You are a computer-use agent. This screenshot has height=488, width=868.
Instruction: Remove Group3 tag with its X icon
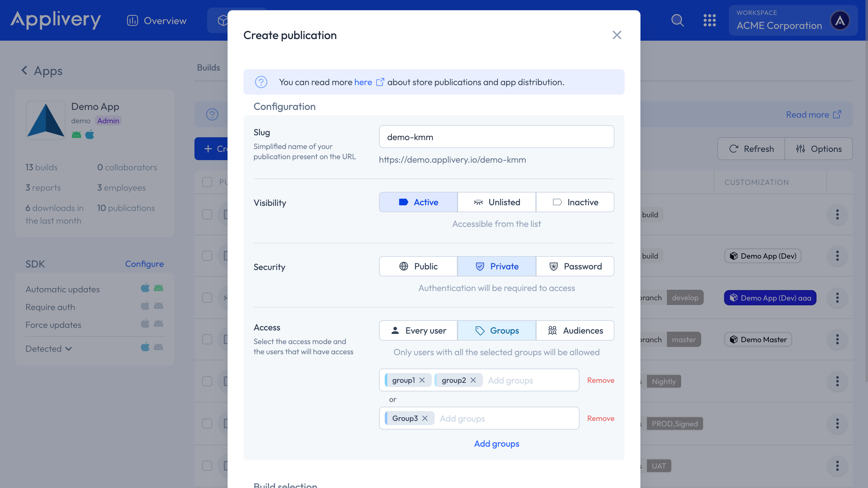pos(425,418)
